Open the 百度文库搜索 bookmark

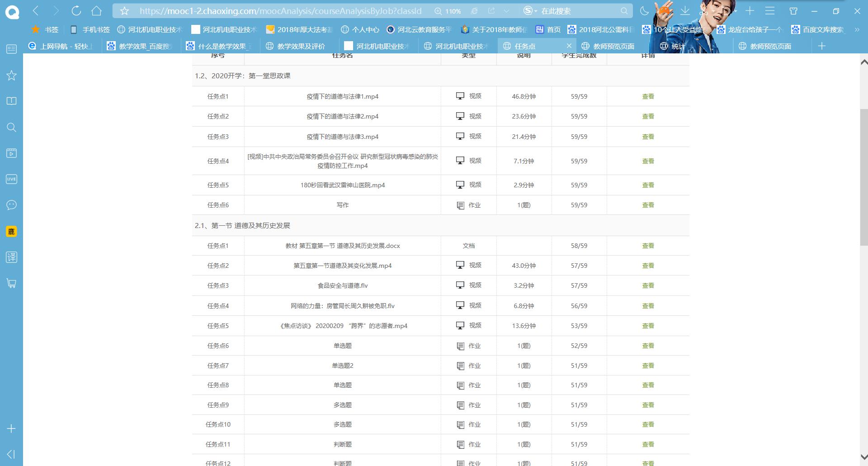[818, 29]
